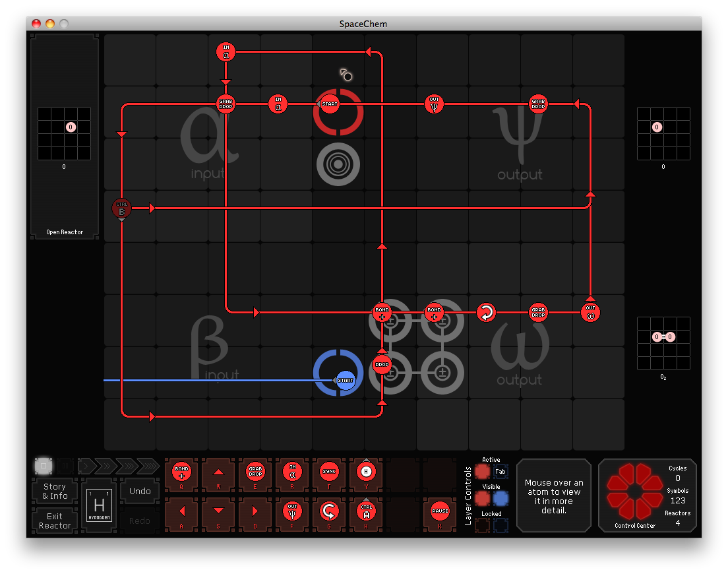Click the Bond+ node directly above the DROP node
728x574 pixels.
[x=382, y=313]
